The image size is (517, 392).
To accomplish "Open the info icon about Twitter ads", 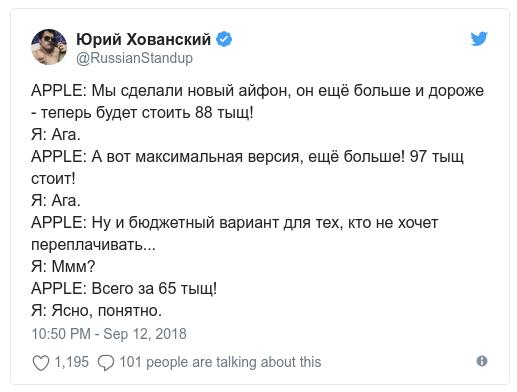I will 482,361.
